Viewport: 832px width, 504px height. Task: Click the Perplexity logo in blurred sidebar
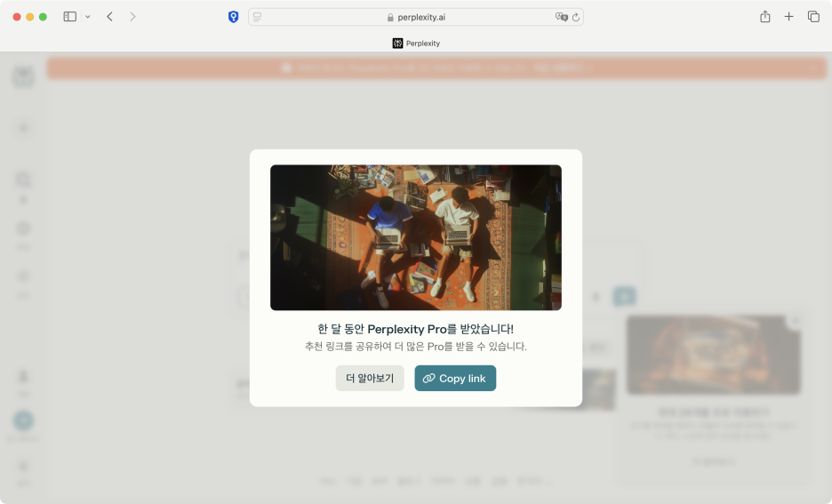tap(23, 77)
